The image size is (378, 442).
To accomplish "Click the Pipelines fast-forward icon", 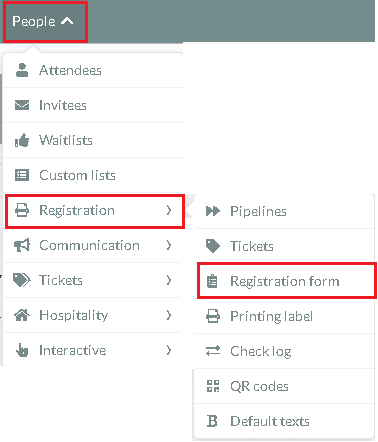I will 213,211.
